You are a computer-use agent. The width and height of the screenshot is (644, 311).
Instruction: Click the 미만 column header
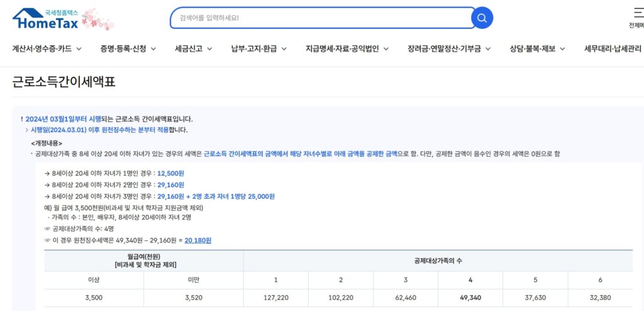194,280
